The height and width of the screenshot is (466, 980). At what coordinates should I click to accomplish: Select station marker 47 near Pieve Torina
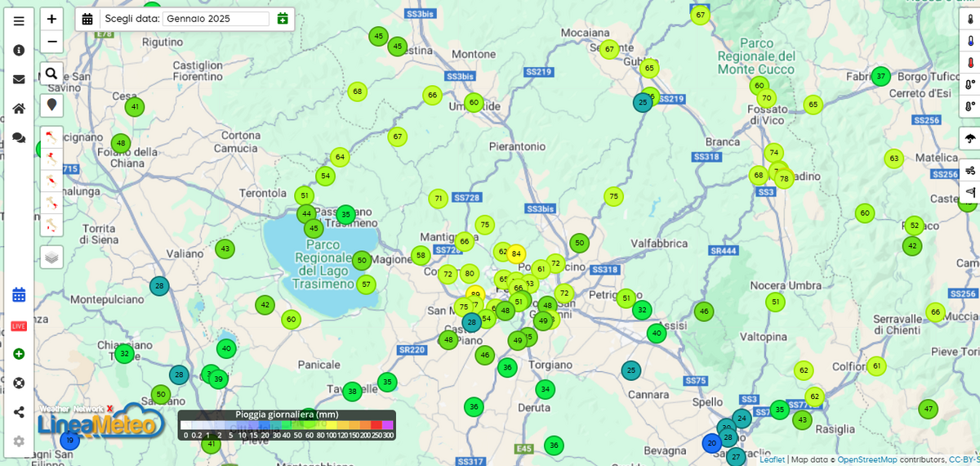[928, 409]
